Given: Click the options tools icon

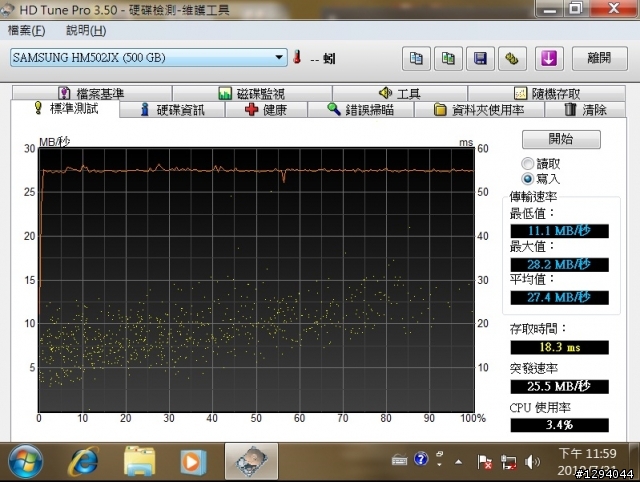Looking at the screenshot, I should pyautogui.click(x=512, y=59).
